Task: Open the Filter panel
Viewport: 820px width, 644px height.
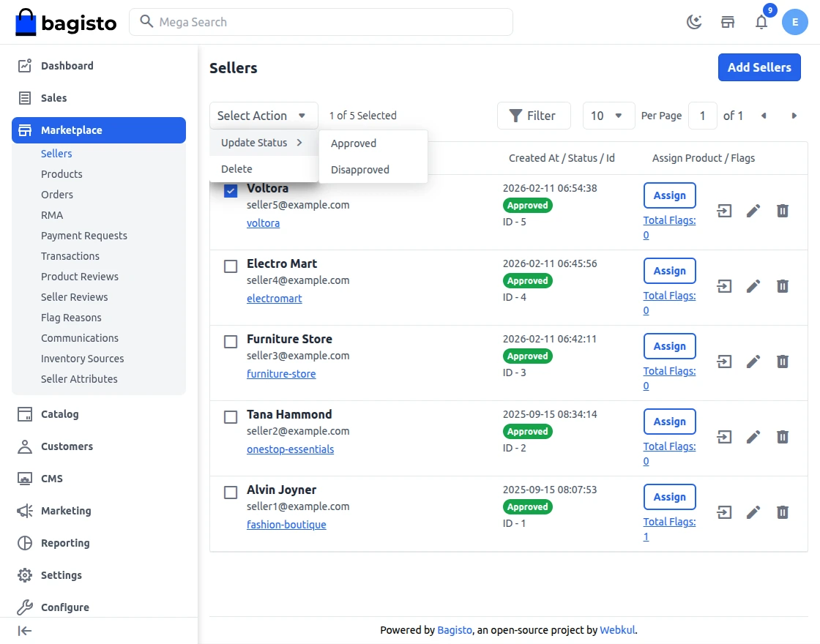Action: coord(534,116)
